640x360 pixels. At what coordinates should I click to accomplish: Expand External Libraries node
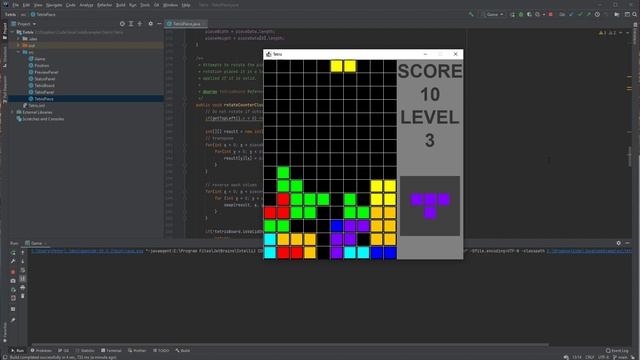[12, 112]
